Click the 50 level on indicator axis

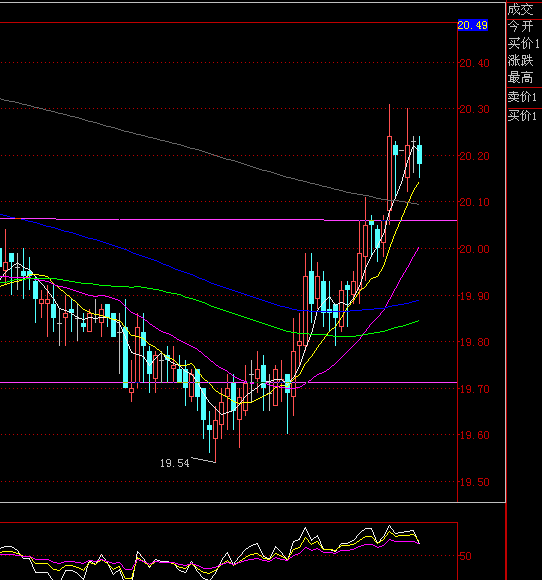click(465, 556)
